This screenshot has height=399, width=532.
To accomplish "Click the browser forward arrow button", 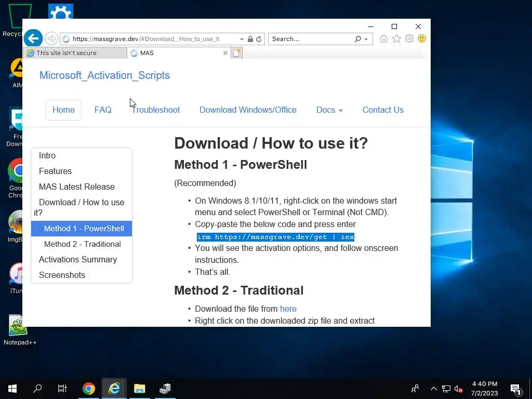I will click(51, 38).
